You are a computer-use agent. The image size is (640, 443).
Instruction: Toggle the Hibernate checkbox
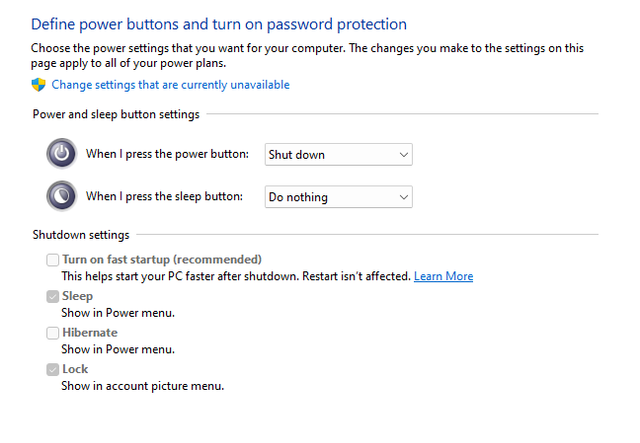click(53, 333)
